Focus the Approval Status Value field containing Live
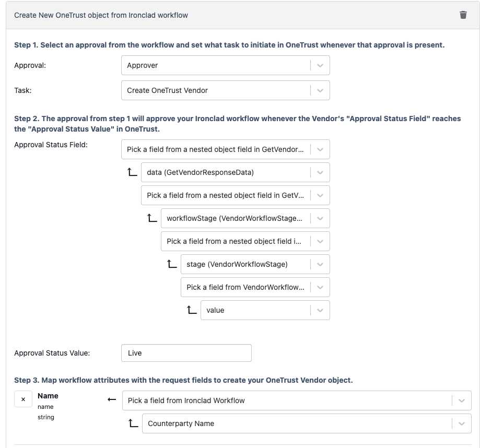The image size is (480, 448). coord(186,353)
